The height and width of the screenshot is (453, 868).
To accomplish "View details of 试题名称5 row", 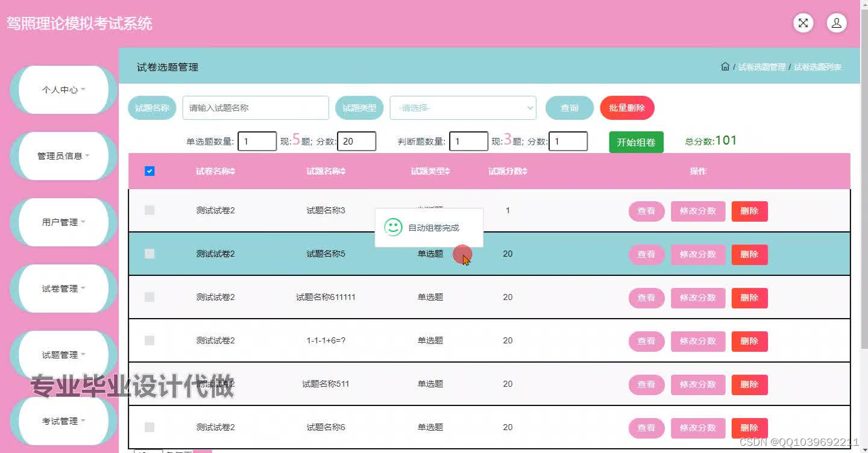I will coord(646,255).
